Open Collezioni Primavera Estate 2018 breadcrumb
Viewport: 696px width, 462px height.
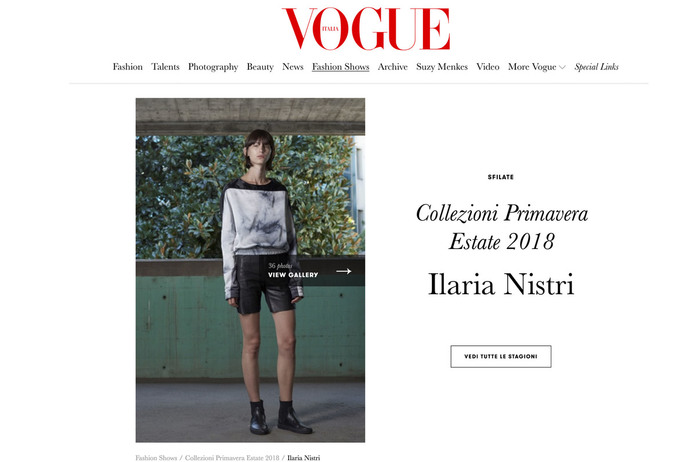(232, 458)
